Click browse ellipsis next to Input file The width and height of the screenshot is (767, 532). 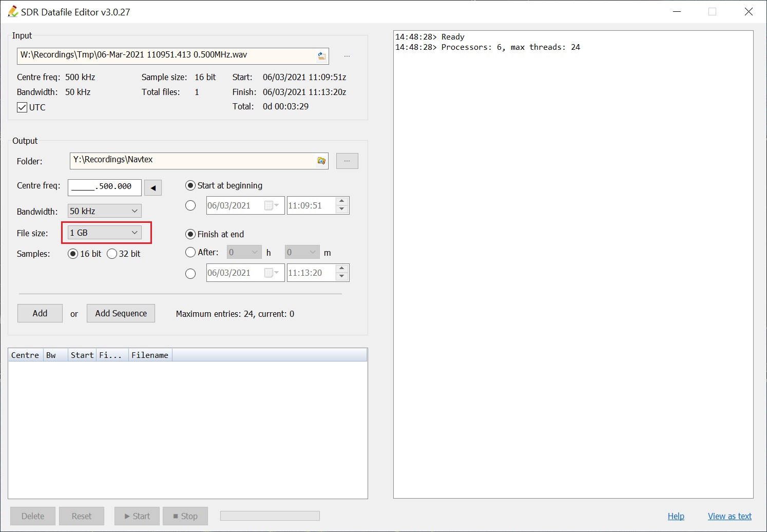coord(347,56)
